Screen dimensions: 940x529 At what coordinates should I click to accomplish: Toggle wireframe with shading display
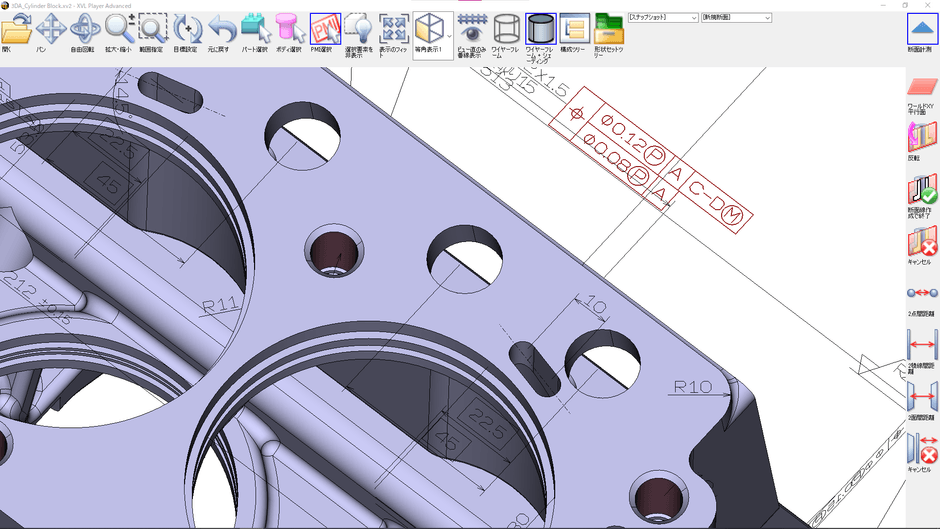[541, 31]
